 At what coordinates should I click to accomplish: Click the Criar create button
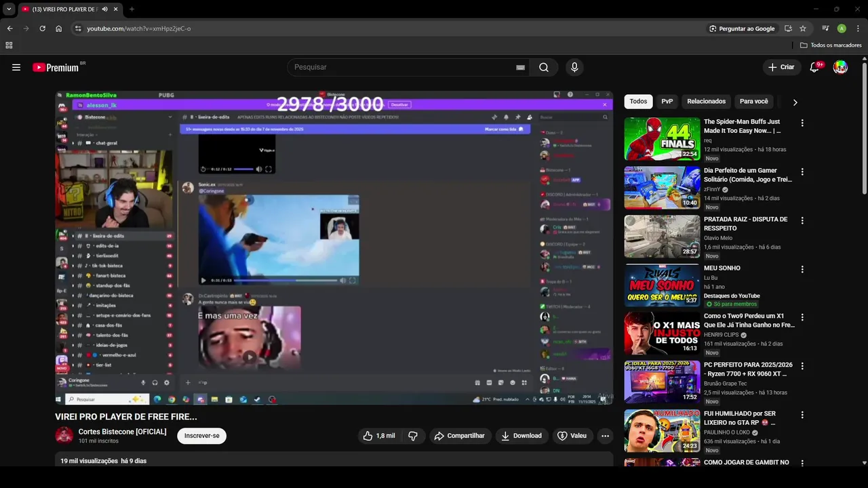[781, 67]
